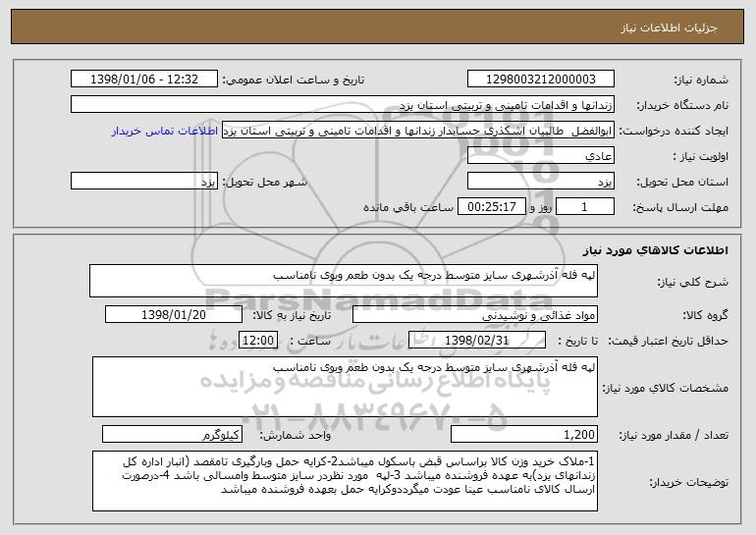The height and width of the screenshot is (535, 756).
Task: Select the label حداقل تاریخ اعتبار قیمت
Action: 669,341
